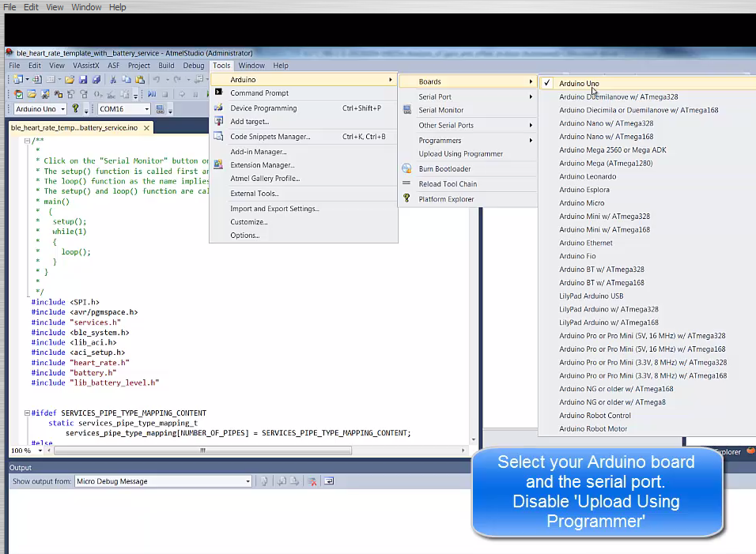The image size is (756, 554).
Task: Select Arduino Duemilanove w/ ATmega328 board
Action: 618,97
